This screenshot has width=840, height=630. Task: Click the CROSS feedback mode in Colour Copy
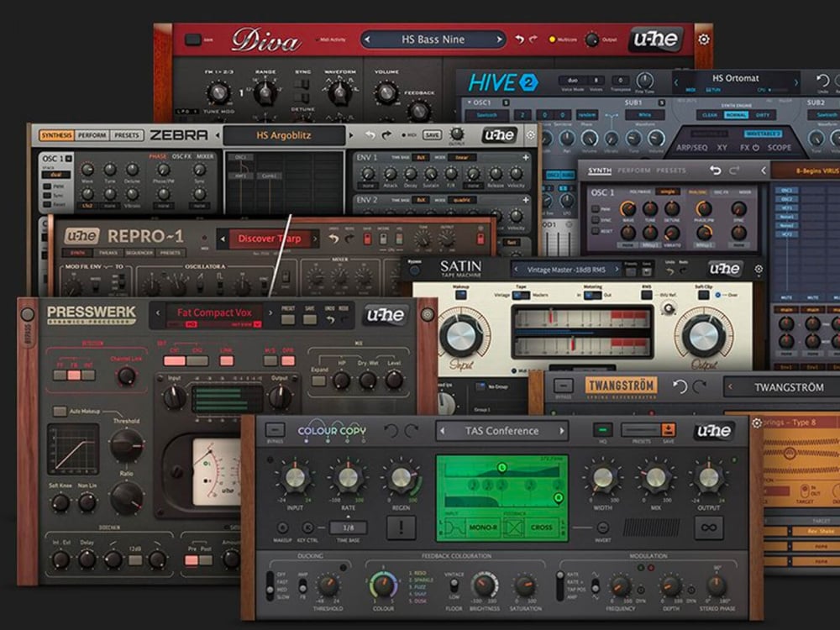(x=541, y=528)
